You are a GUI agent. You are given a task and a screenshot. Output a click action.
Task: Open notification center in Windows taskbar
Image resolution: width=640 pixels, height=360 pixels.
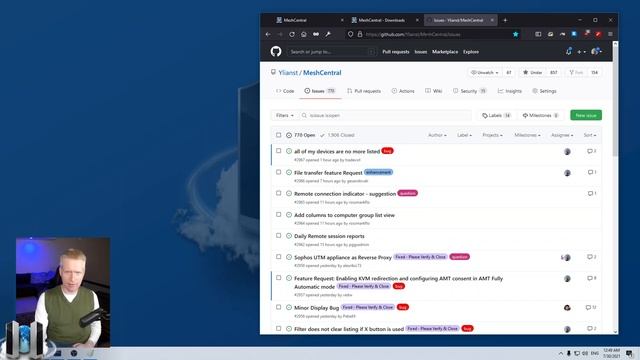pos(629,353)
